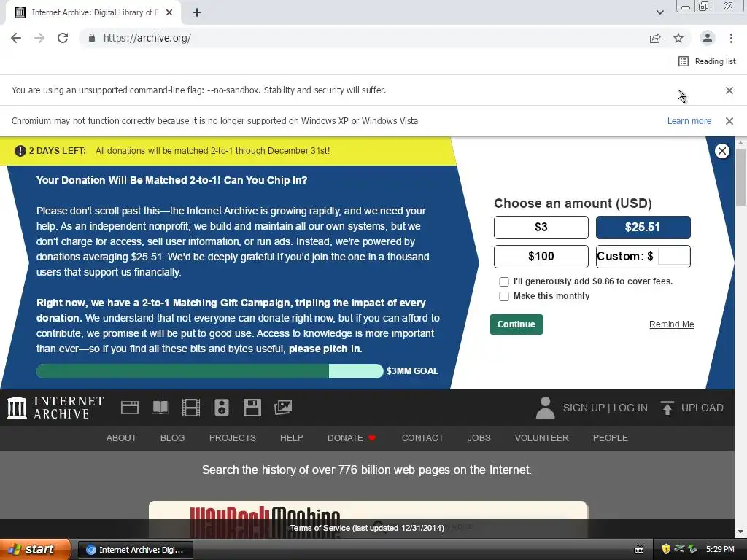The height and width of the screenshot is (560, 747).
Task: Open the PEOPLE menu item
Action: [x=611, y=438]
